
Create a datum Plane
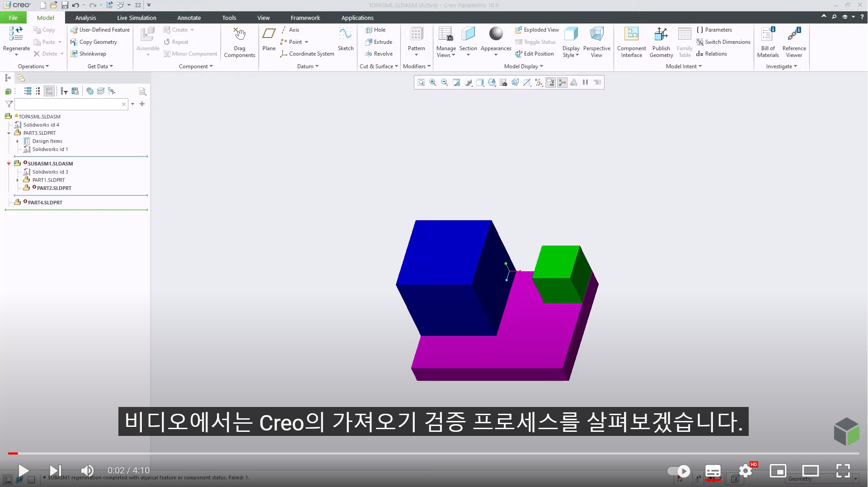(269, 39)
